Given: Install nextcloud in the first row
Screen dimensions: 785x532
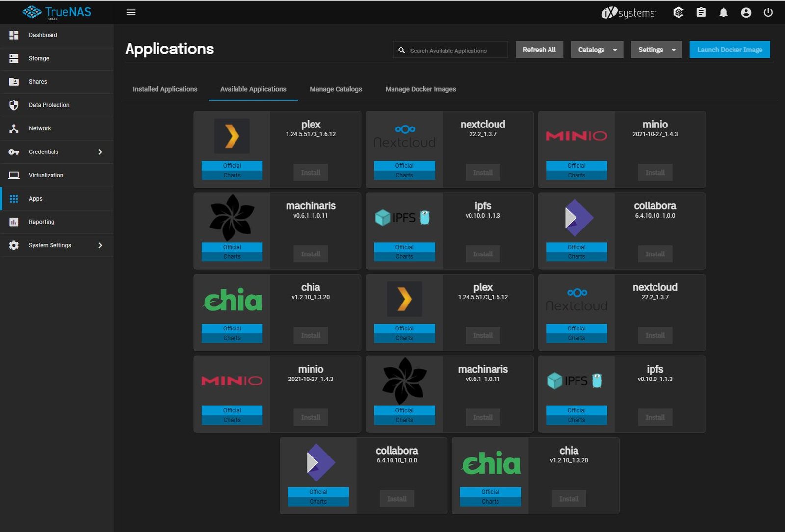Looking at the screenshot, I should (483, 173).
